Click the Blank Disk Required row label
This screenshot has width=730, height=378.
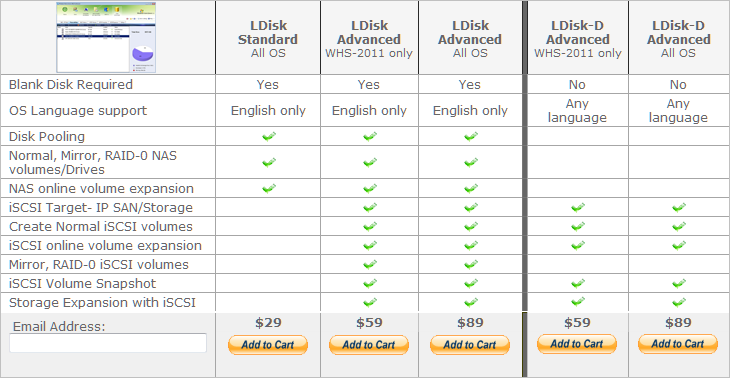(71, 84)
